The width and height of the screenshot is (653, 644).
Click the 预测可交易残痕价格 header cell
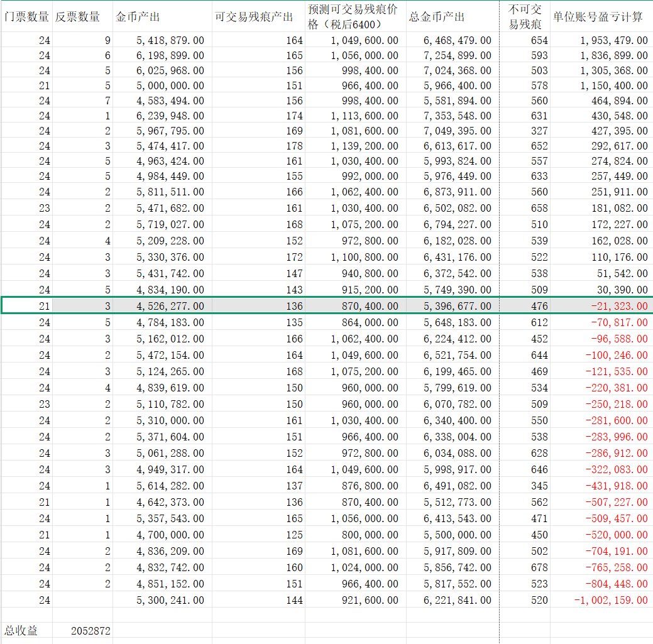tap(355, 17)
